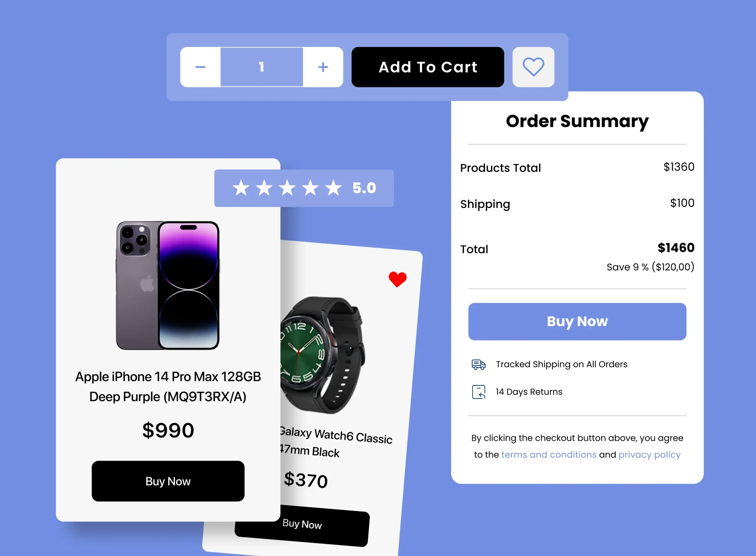Decrease quantity with the minus button
Screen dimensions: 756x556
pyautogui.click(x=200, y=67)
